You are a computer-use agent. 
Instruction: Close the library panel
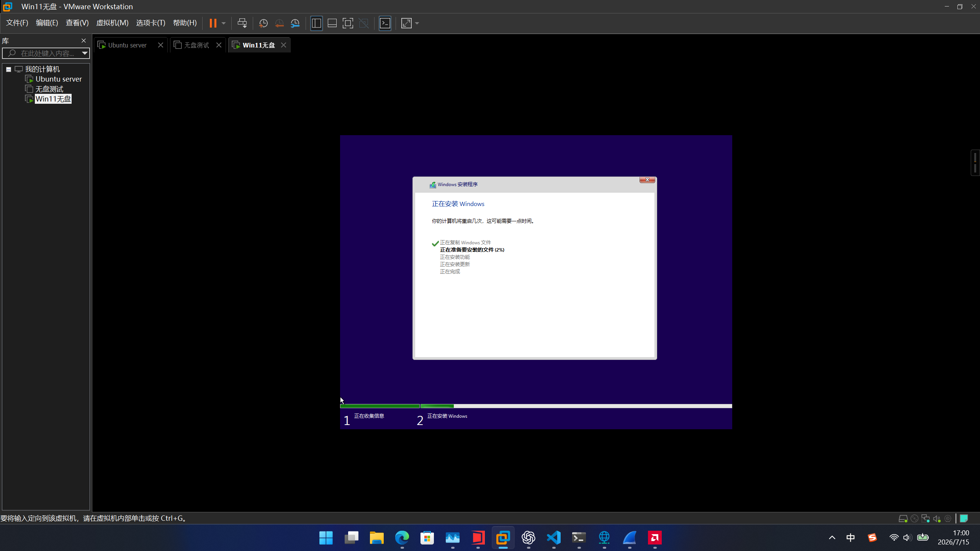(83, 41)
